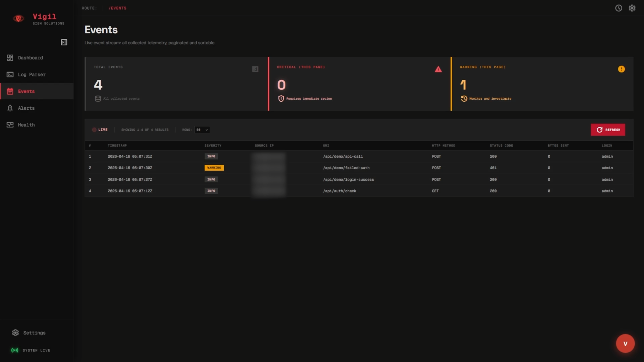Open the round red V floating button

coord(625,343)
